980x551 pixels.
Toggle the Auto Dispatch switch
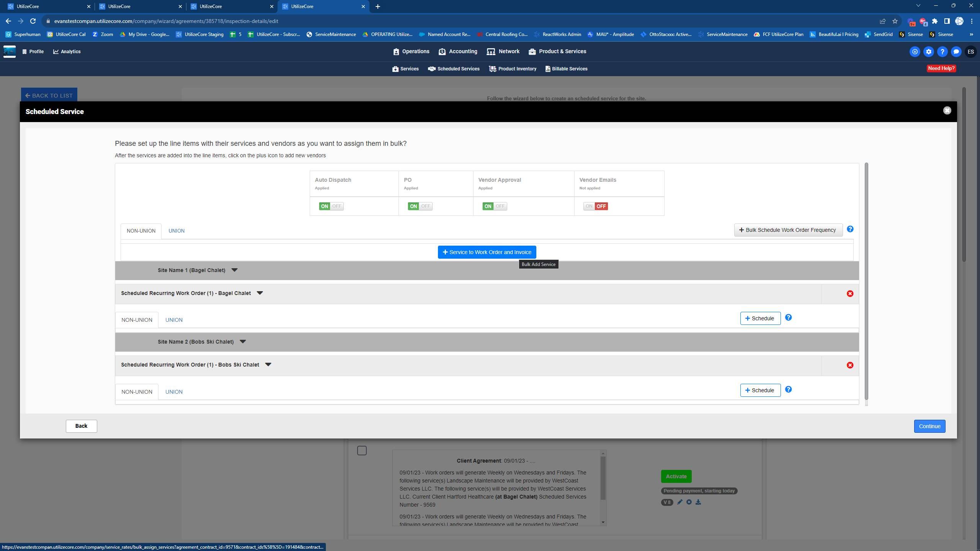click(331, 206)
